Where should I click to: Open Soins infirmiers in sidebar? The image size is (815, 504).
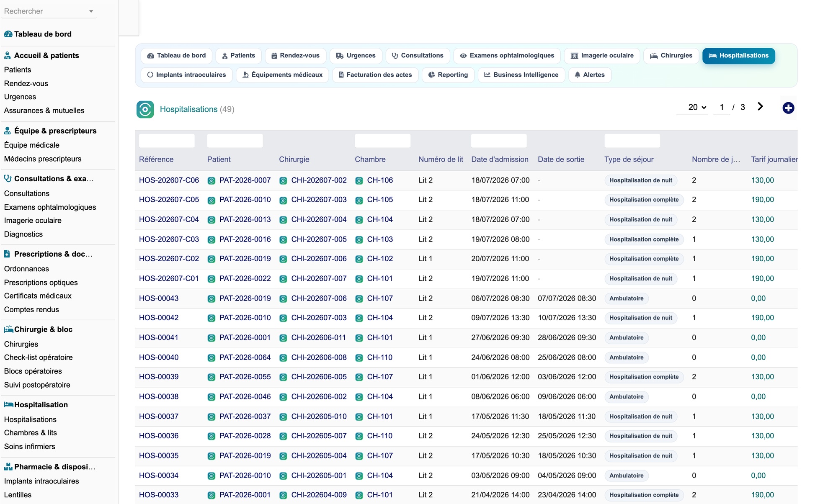29,447
